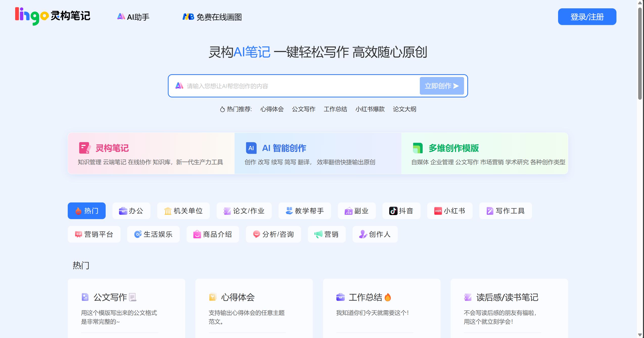Select the 营销 megaphone icon category

point(326,234)
